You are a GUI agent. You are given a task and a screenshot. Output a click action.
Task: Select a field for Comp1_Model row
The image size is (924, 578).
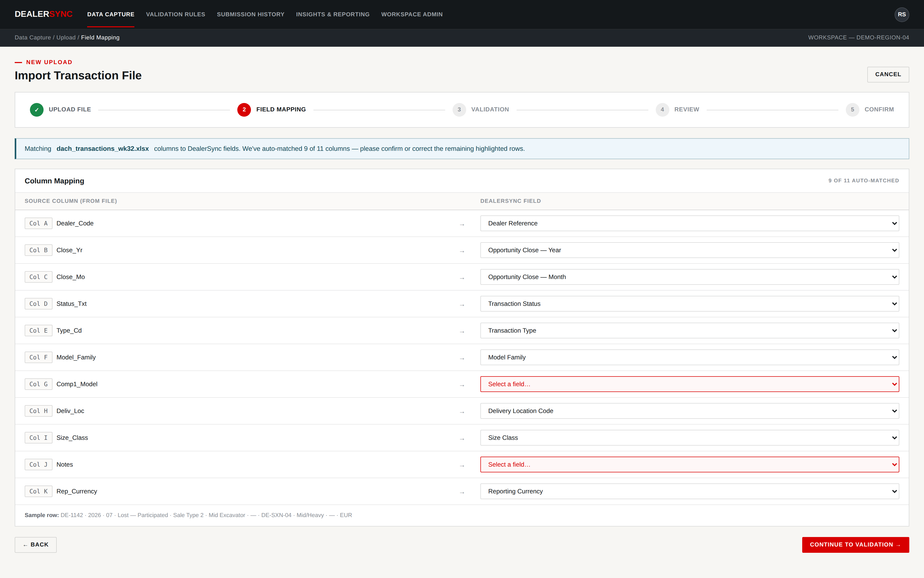(689, 384)
